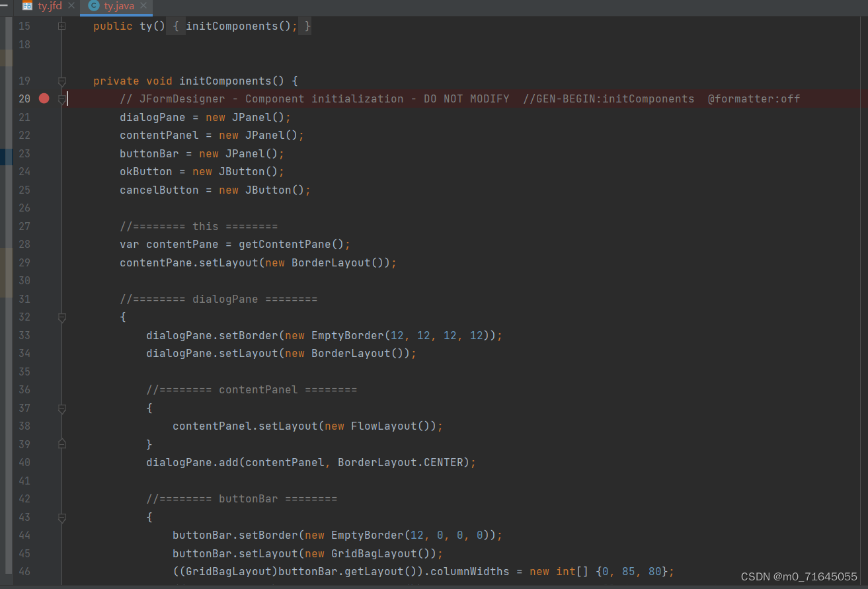Collapse fold marker at line 20
Screen dimensions: 868x589
point(61,98)
